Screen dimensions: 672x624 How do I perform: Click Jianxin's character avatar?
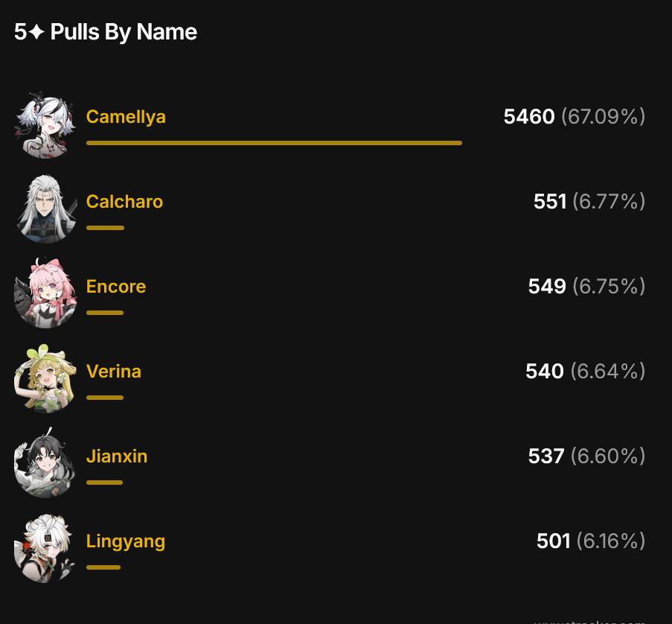tap(45, 464)
